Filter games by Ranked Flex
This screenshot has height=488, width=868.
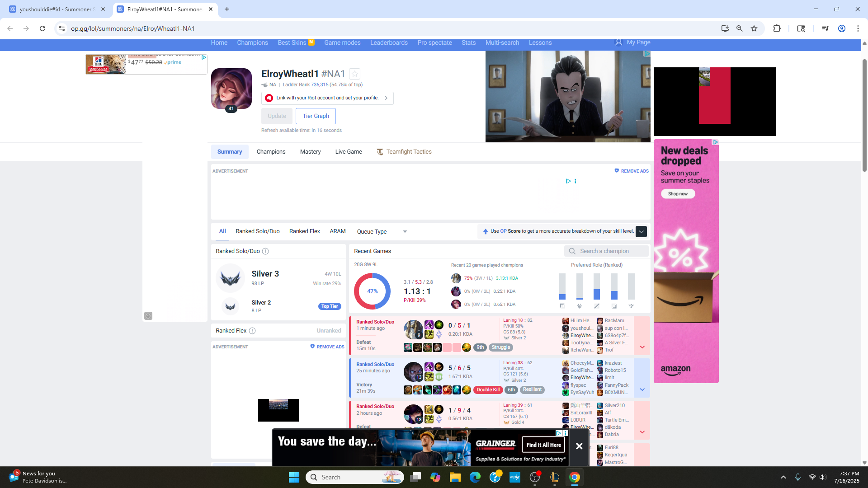305,231
